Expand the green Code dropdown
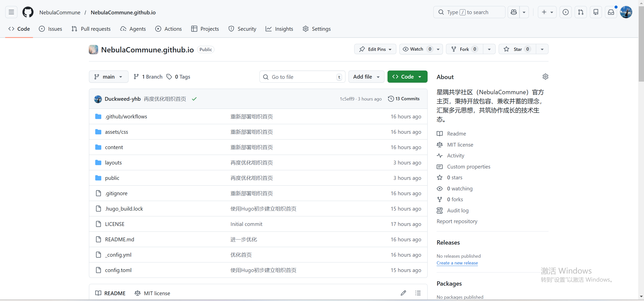Viewport: 644px width, 301px height. click(407, 77)
